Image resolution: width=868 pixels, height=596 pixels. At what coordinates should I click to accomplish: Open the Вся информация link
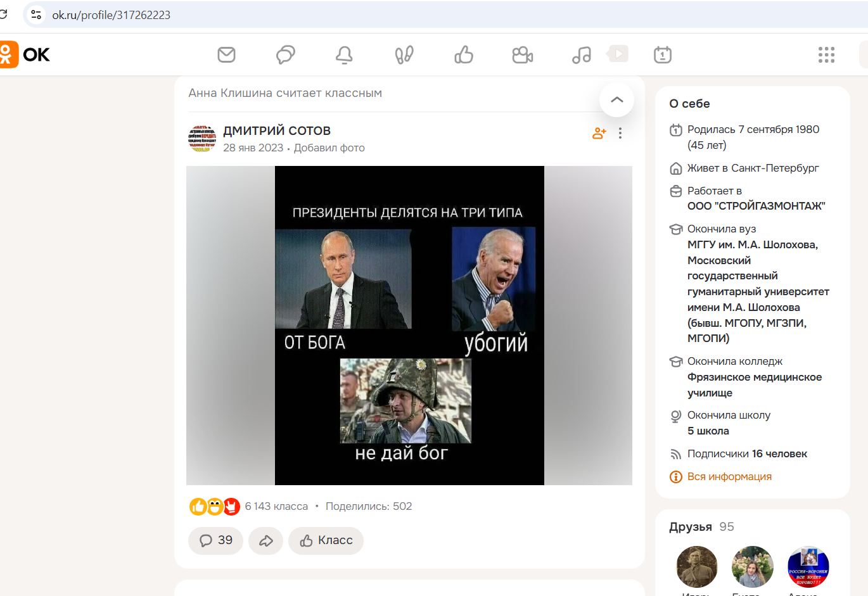coord(729,476)
